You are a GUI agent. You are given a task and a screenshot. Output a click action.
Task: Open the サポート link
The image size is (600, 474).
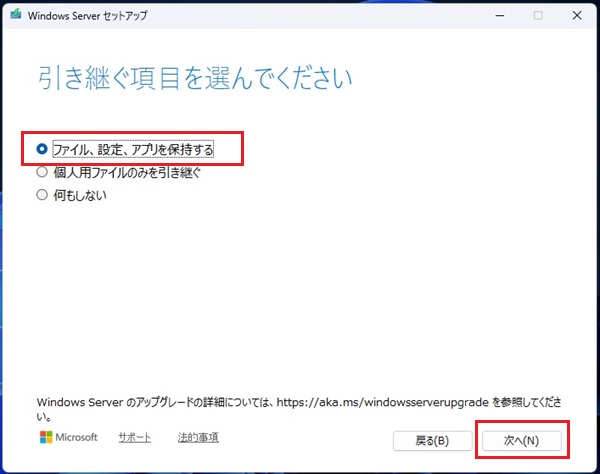click(x=135, y=438)
